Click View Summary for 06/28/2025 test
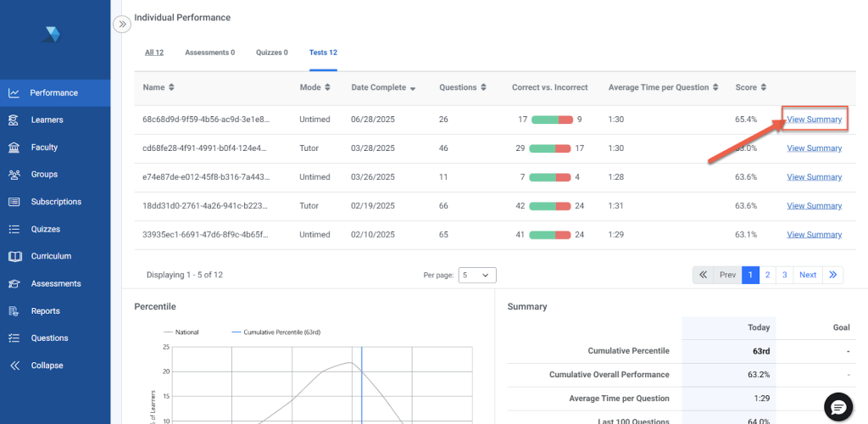The width and height of the screenshot is (868, 424). (814, 120)
